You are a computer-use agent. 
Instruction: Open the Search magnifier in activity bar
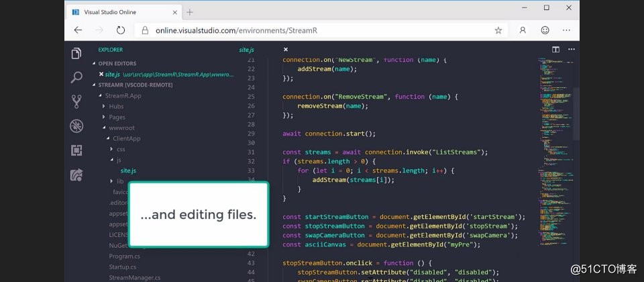(76, 77)
